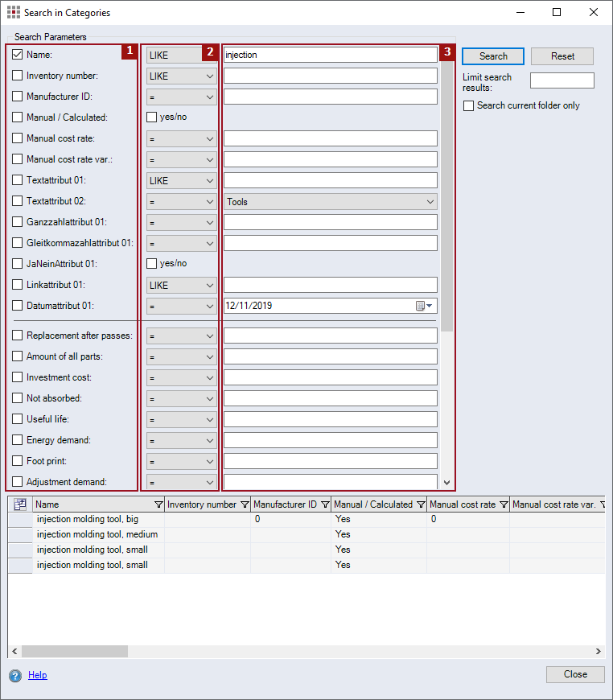Open the Manual / Calculated column filter
Viewport: 613px width, 700px height.
421,504
